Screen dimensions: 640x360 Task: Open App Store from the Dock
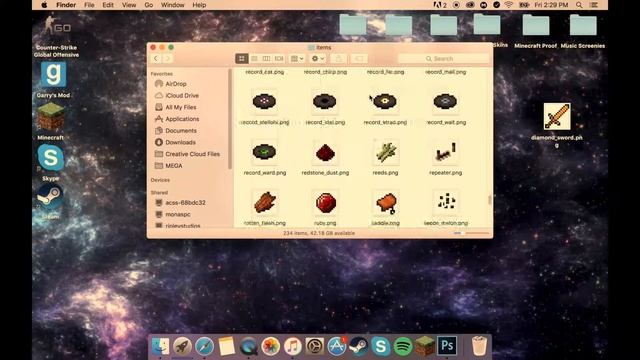tap(337, 346)
